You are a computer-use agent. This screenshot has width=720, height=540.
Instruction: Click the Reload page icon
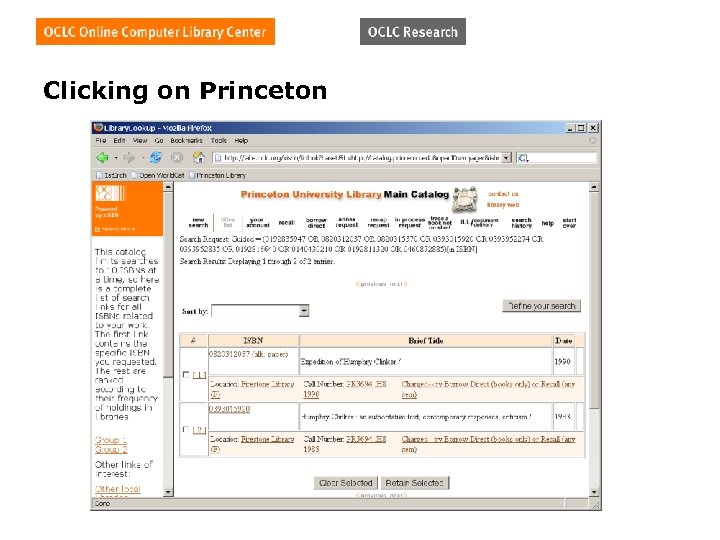click(156, 158)
